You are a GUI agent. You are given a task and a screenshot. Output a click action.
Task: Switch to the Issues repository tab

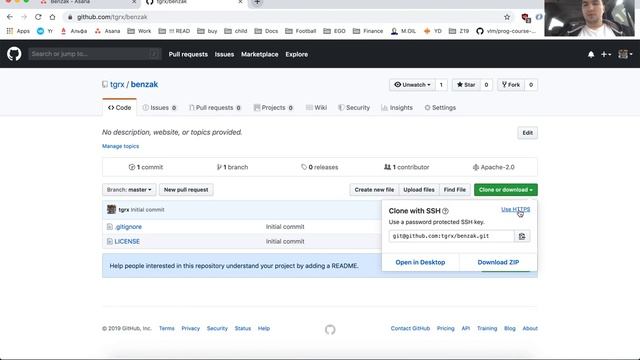(160, 108)
